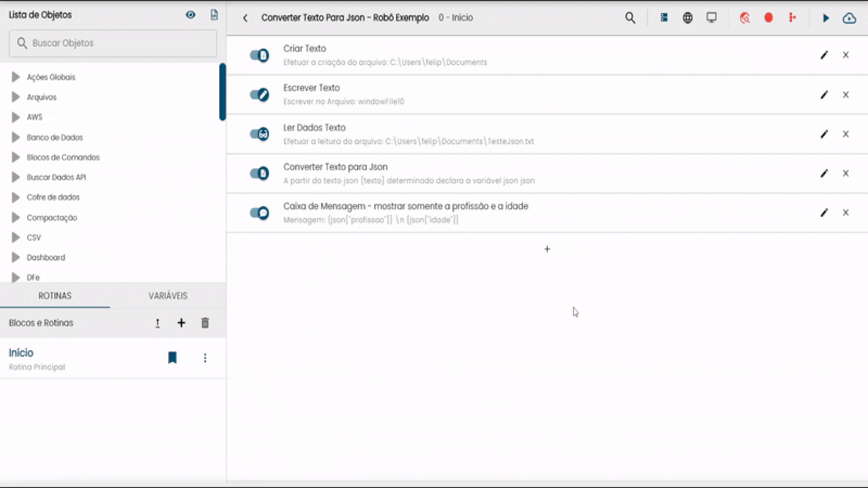Disable the Converter Texto para Json step

pos(259,174)
